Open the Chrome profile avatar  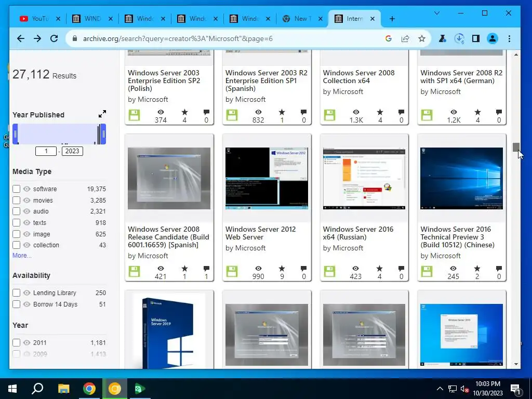tap(493, 38)
